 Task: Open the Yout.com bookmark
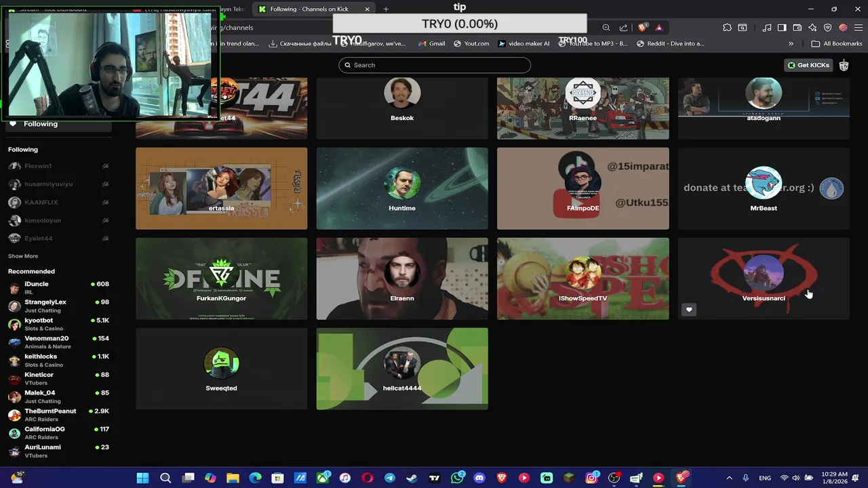(471, 43)
